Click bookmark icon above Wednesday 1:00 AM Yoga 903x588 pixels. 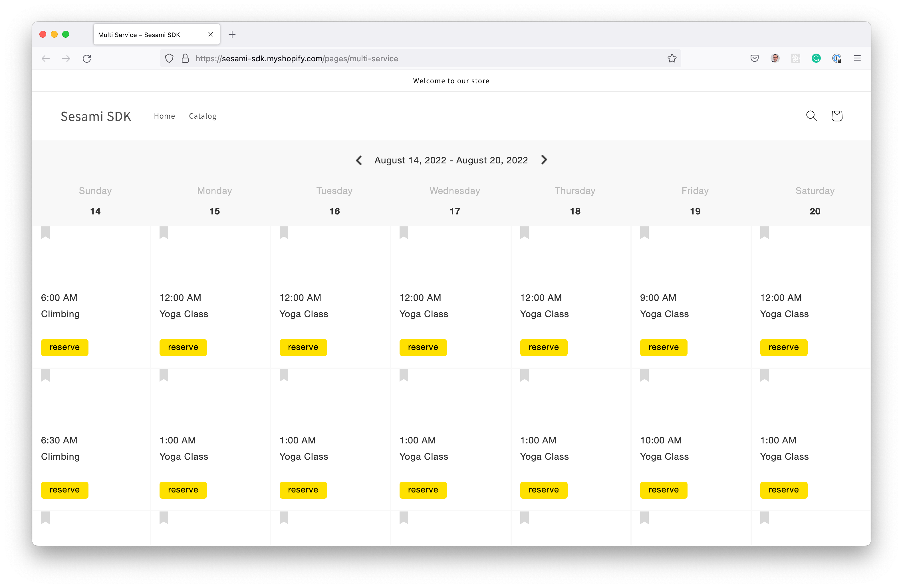tap(404, 375)
